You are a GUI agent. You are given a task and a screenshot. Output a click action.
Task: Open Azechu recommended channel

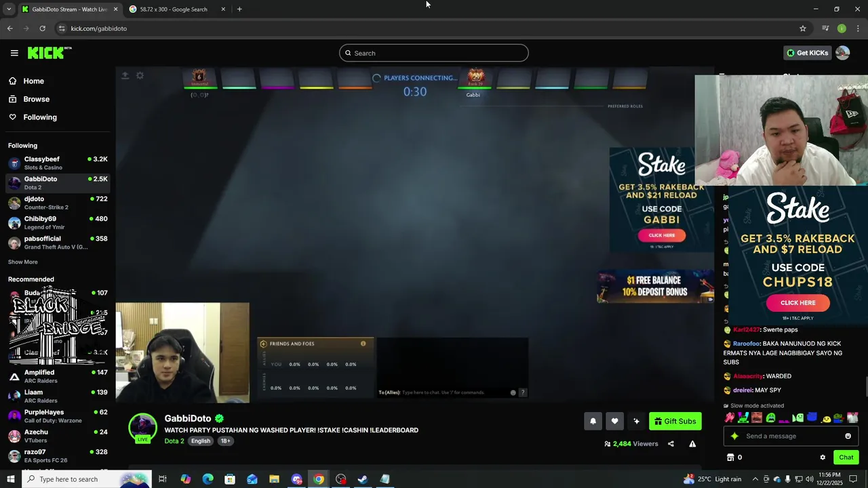pos(58,436)
